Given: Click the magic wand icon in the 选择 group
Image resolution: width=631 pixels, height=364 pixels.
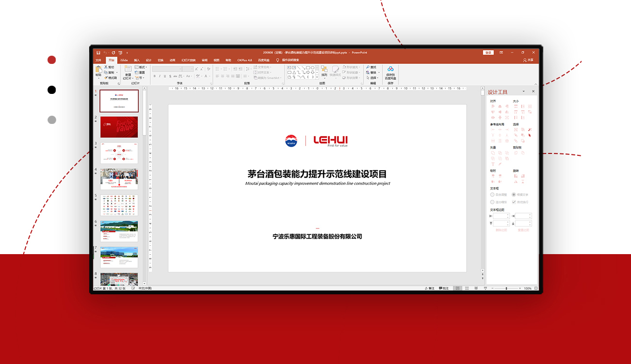Looking at the screenshot, I should tap(530, 129).
